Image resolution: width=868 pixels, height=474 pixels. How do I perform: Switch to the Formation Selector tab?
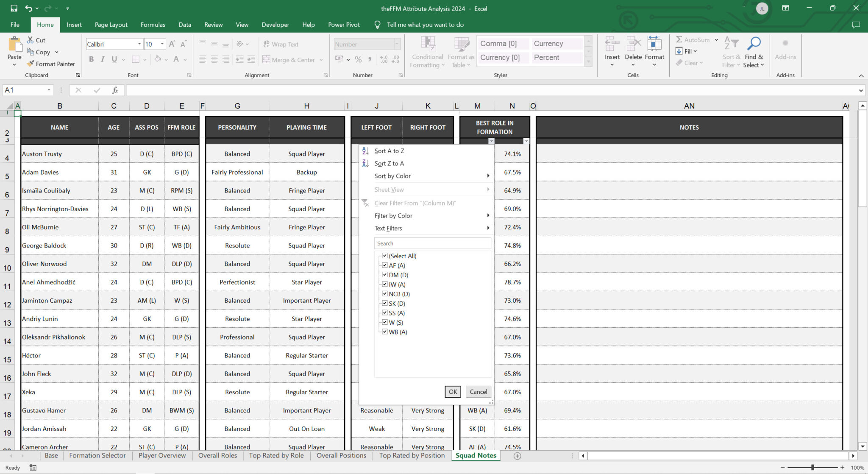coord(97,455)
